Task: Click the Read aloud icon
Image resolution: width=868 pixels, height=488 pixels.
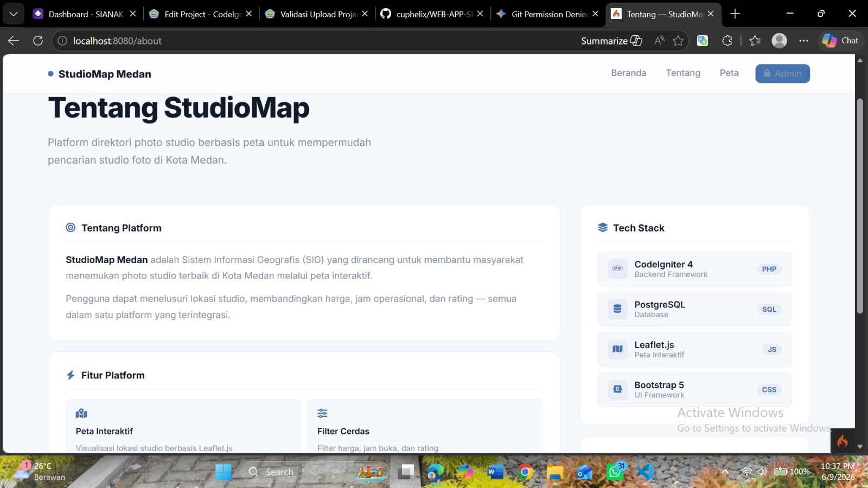Action: [659, 41]
